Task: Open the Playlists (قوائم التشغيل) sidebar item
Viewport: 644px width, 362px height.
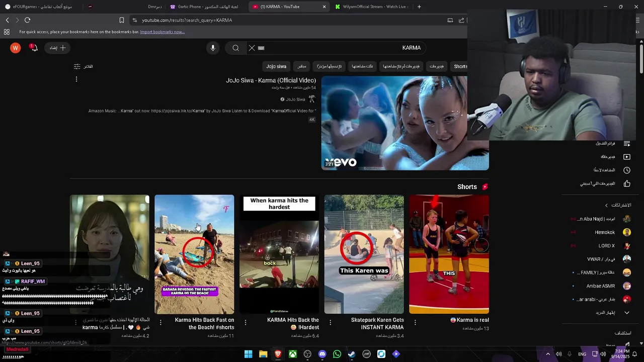Action: (x=611, y=143)
